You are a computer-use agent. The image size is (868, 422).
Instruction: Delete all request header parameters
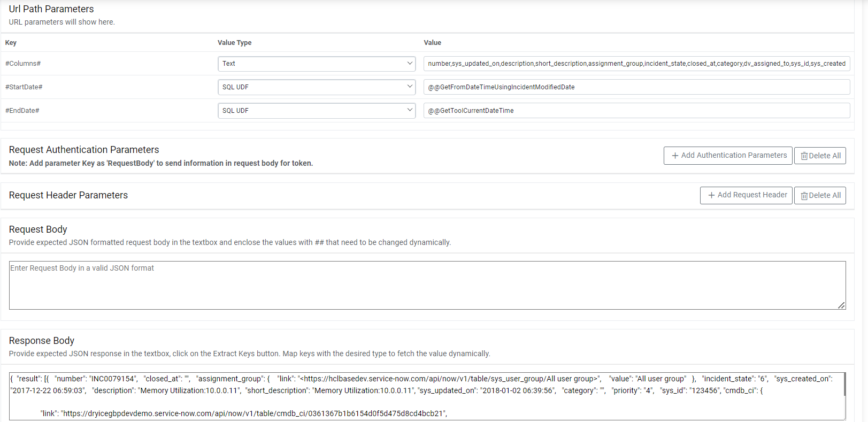pyautogui.click(x=820, y=195)
